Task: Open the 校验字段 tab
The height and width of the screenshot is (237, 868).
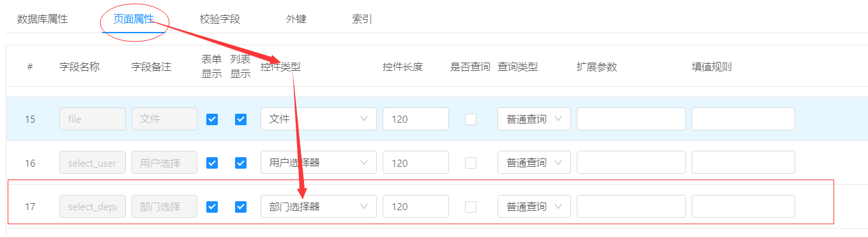Action: click(220, 19)
